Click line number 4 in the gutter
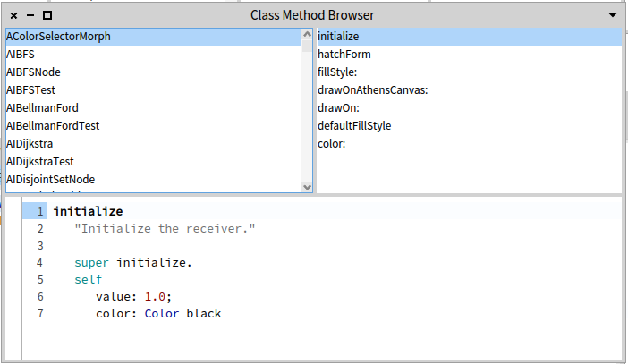Image resolution: width=628 pixels, height=364 pixels. (x=39, y=263)
